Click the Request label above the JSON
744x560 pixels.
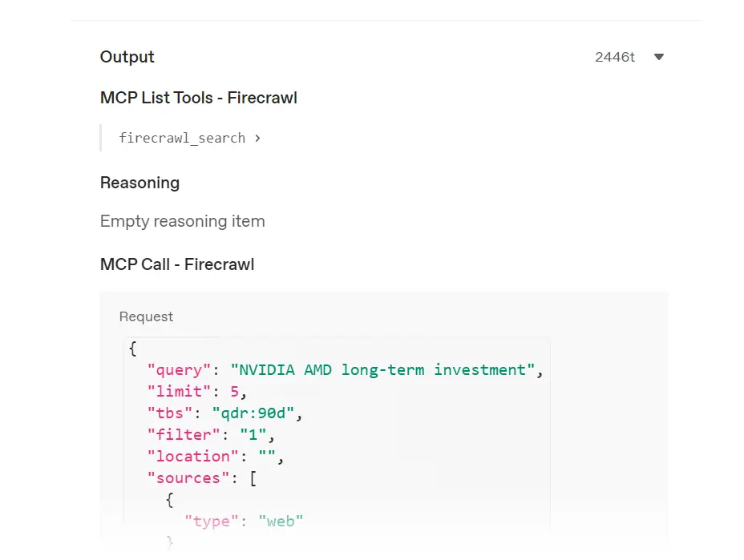(146, 316)
